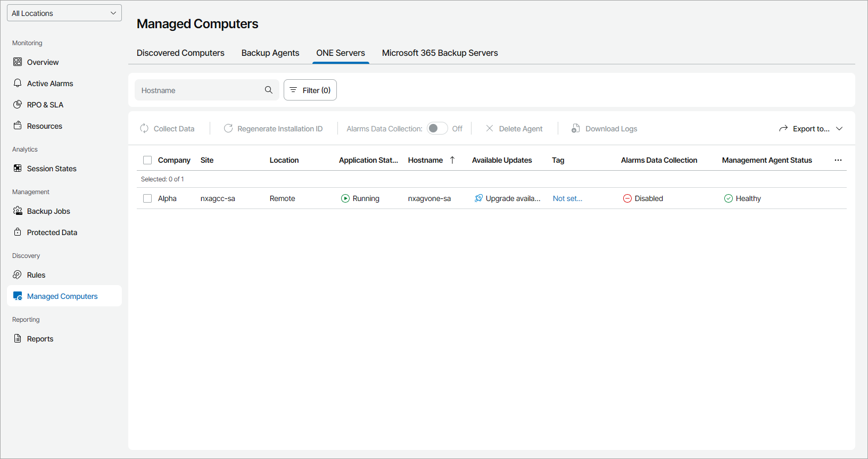Click the Reports document icon

point(18,338)
